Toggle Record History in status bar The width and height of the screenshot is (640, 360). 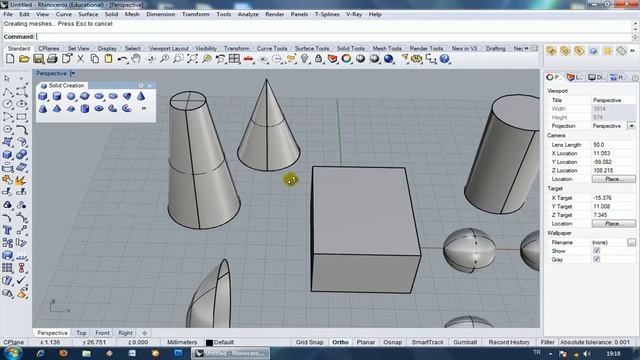509,342
